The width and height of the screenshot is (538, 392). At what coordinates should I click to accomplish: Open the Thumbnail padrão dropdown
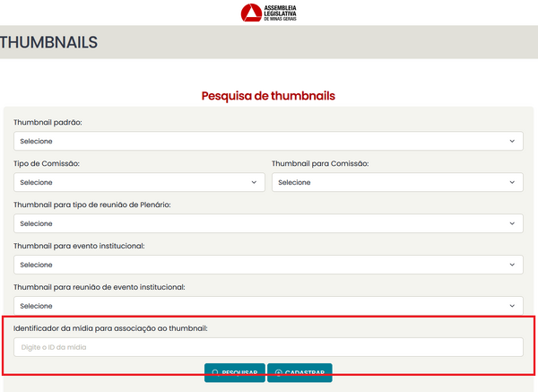click(x=267, y=141)
